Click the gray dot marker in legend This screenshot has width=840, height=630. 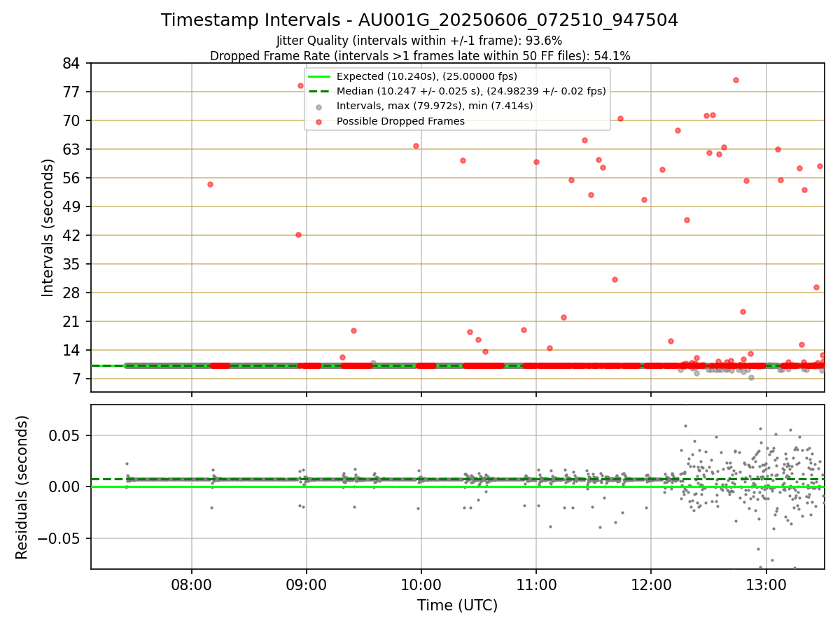coord(319,106)
